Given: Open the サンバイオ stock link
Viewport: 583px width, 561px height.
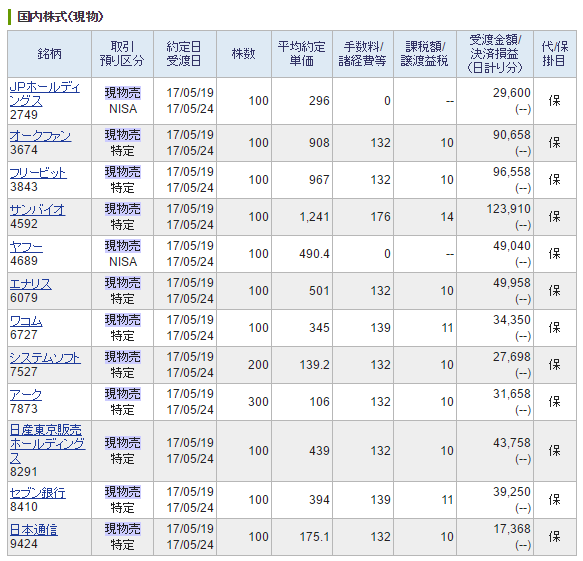Looking at the screenshot, I should [x=37, y=210].
